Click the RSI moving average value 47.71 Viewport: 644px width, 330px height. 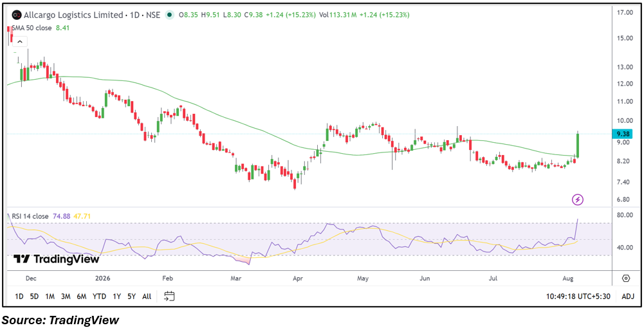tap(81, 216)
